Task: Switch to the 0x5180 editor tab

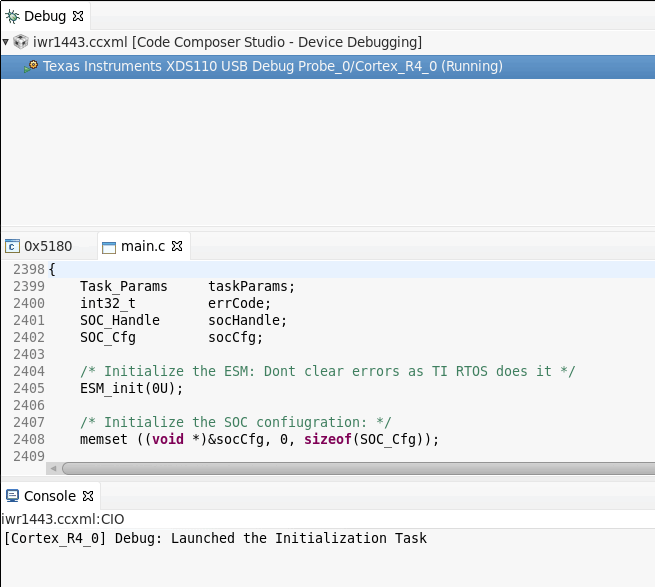Action: pos(47,246)
